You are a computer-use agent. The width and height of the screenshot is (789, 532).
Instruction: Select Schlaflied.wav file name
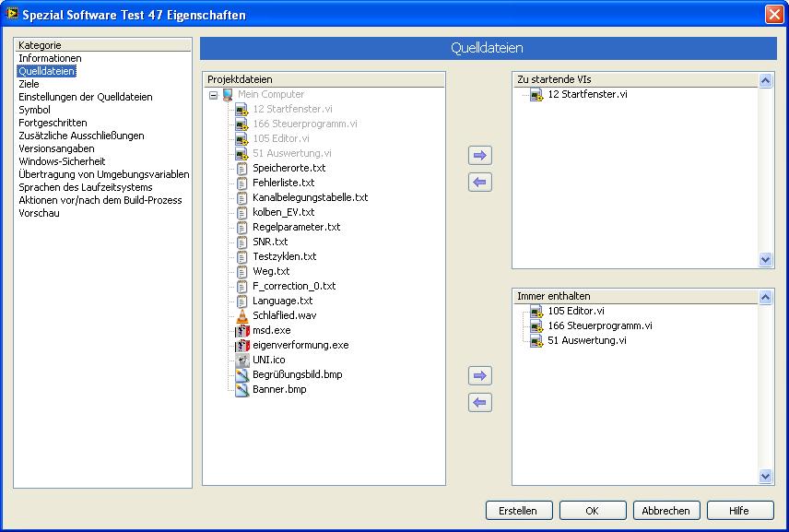[x=284, y=315]
